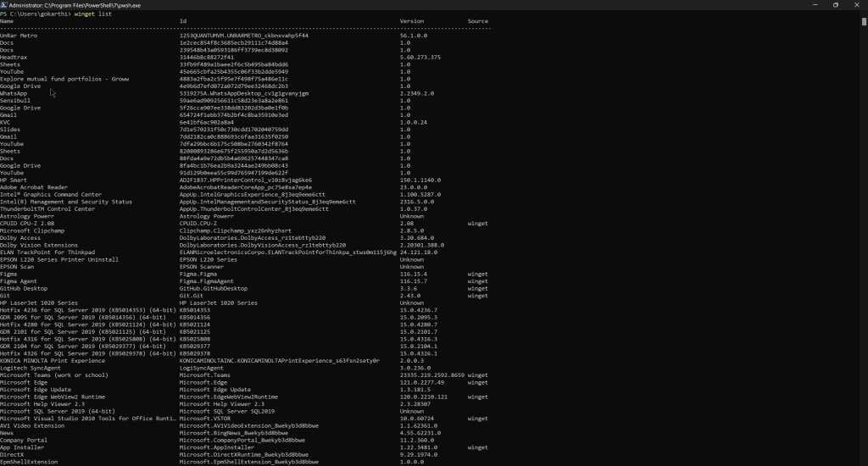Screen dimensions: 868x466
Task: Click the 'GitHub Desktop' name entry
Action: tap(24, 288)
